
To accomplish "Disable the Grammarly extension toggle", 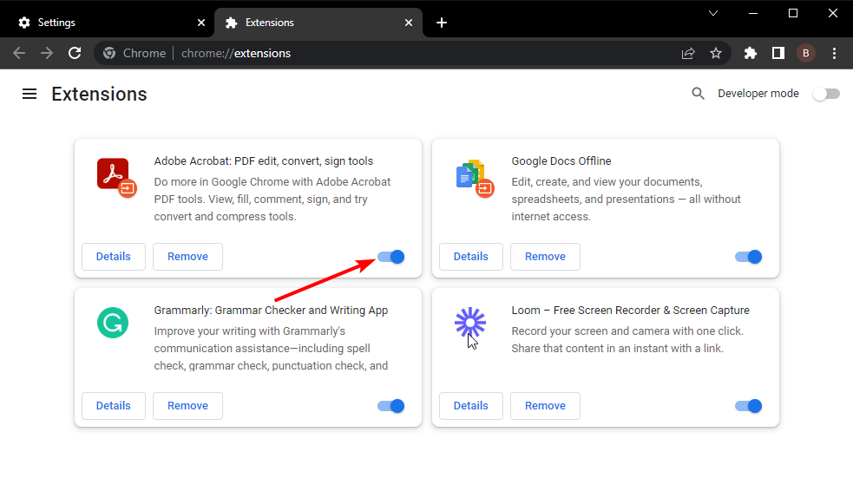I will (x=391, y=406).
